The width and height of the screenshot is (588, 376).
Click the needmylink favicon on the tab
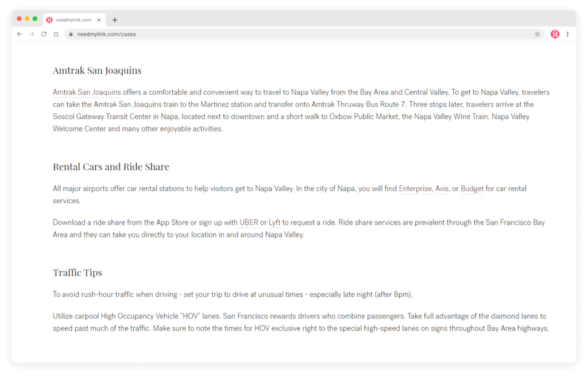pyautogui.click(x=48, y=20)
